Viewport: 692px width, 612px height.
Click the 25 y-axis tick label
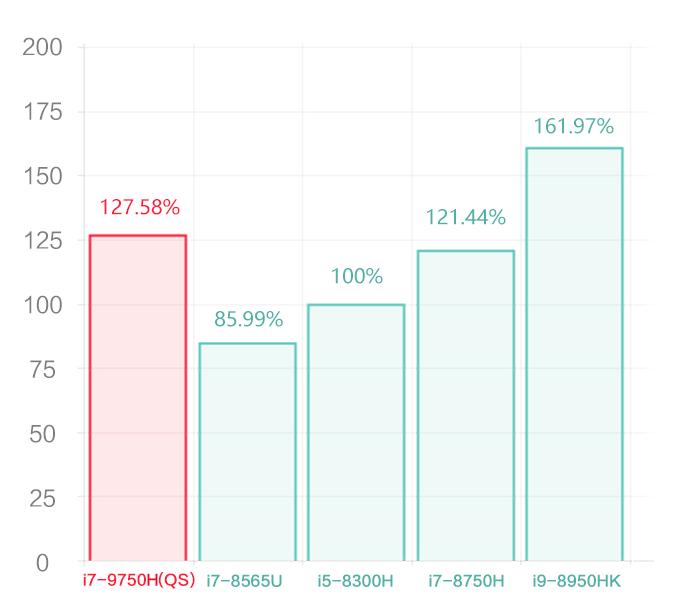click(48, 498)
